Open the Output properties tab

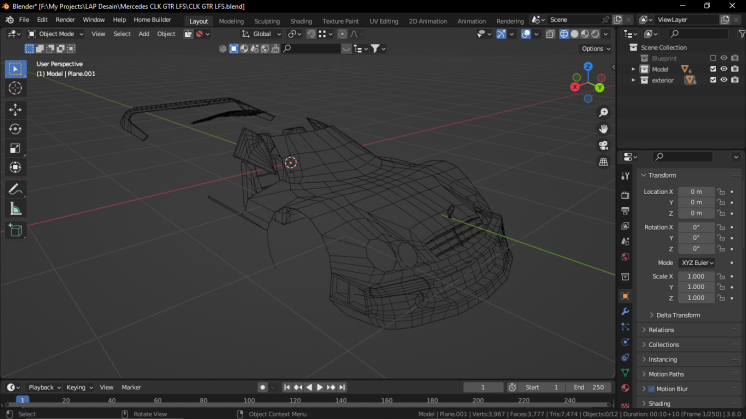pyautogui.click(x=625, y=211)
